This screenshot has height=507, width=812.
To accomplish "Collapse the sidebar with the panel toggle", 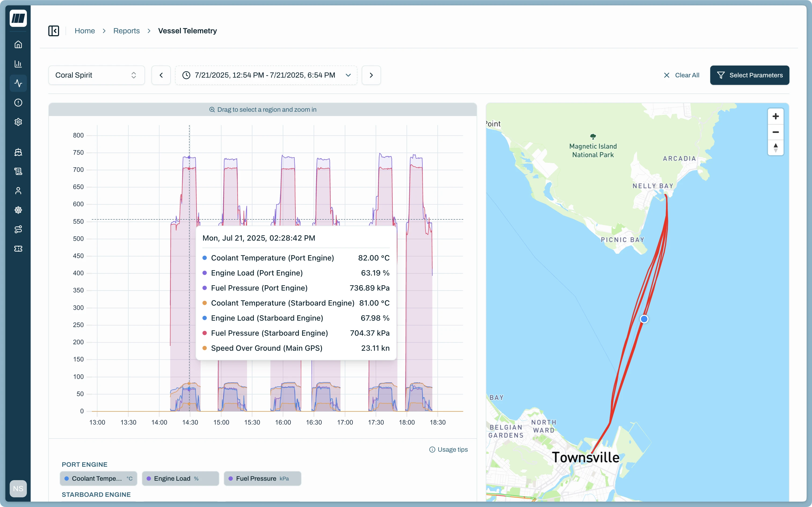I will coord(54,31).
